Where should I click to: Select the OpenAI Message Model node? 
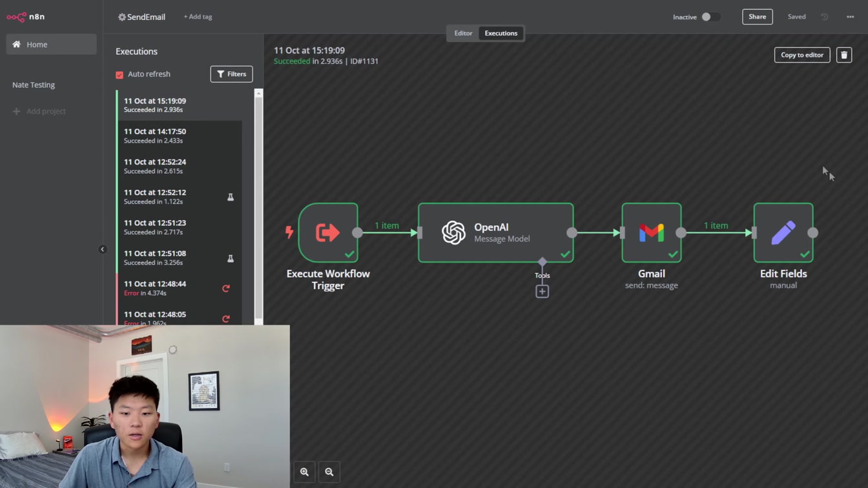[x=496, y=232]
